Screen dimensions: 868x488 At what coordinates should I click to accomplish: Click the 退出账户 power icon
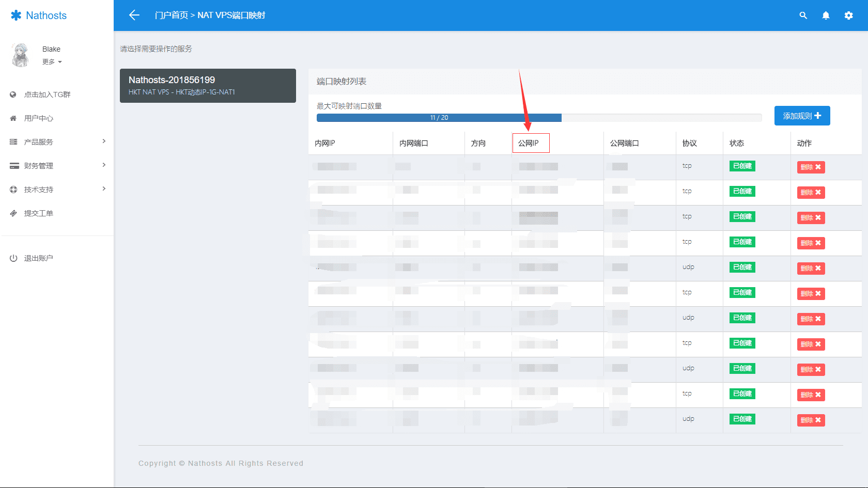click(13, 258)
